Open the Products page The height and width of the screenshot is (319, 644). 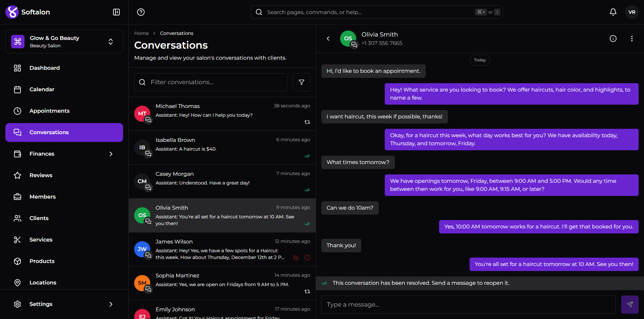click(64, 261)
